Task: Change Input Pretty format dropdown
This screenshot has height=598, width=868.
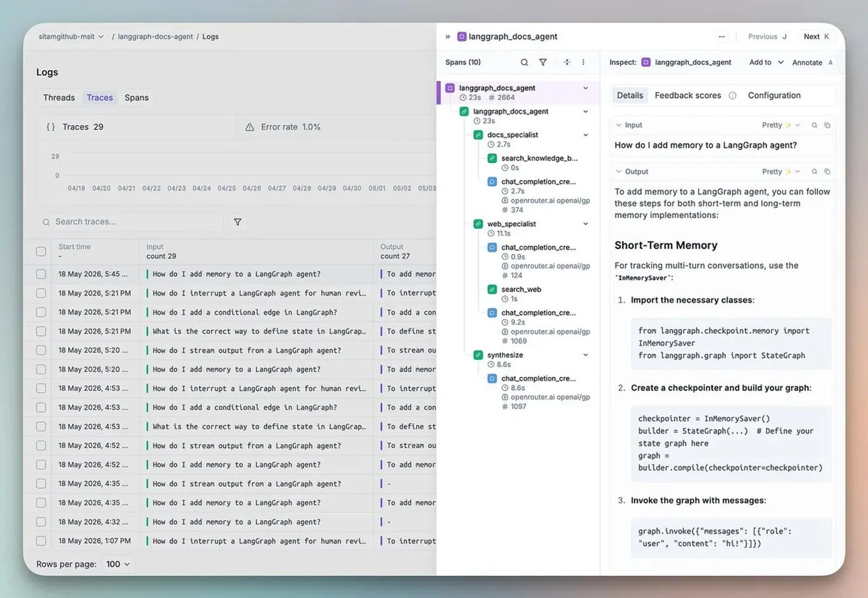Action: click(781, 125)
